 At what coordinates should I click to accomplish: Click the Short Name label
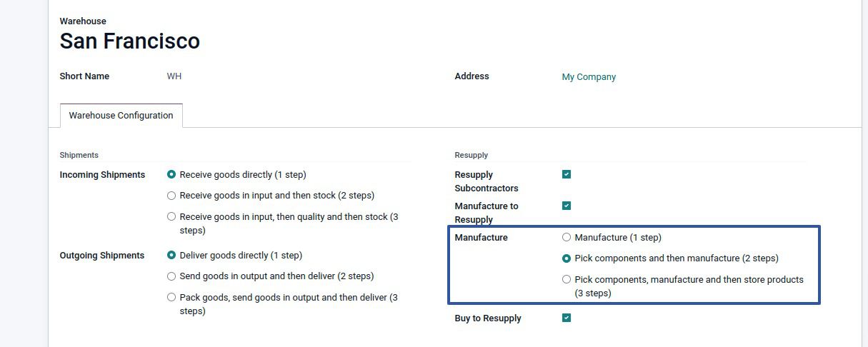point(84,76)
